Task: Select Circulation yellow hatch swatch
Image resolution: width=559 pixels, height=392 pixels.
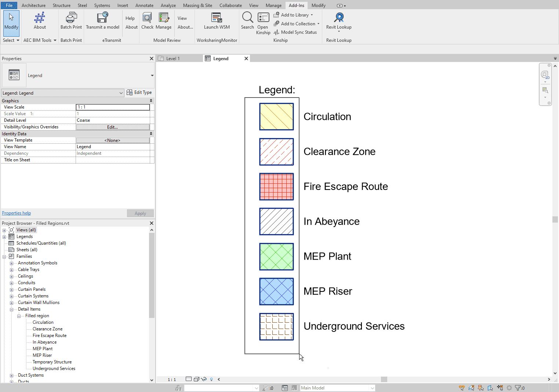Action: point(276,117)
